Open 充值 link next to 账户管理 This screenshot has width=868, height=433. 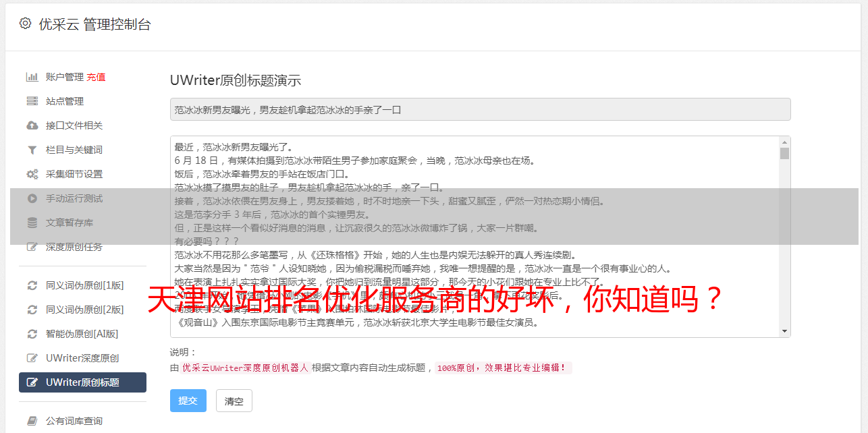tap(96, 77)
